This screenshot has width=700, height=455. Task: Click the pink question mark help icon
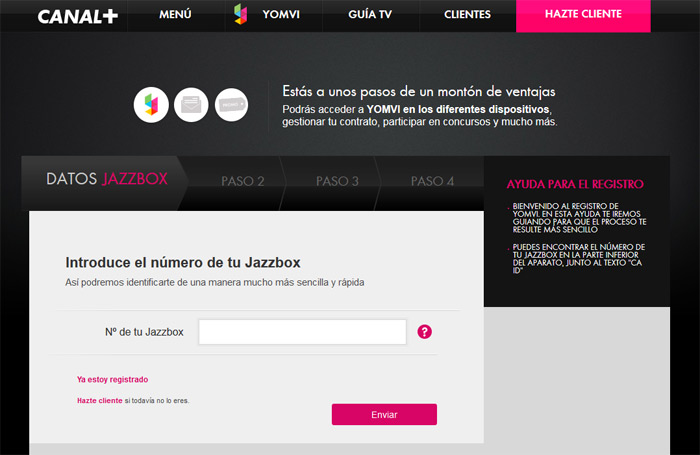(x=425, y=332)
